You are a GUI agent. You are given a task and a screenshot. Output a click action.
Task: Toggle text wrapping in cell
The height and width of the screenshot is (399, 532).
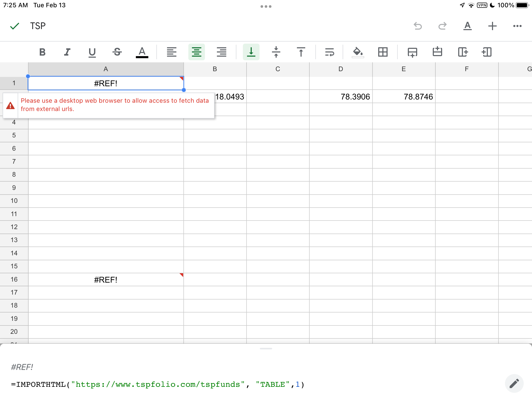329,52
